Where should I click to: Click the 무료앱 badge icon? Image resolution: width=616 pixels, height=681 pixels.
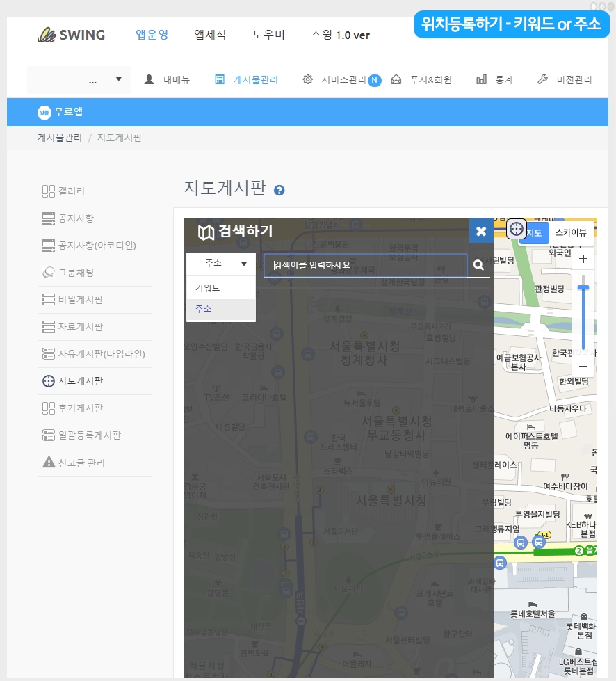pos(44,112)
